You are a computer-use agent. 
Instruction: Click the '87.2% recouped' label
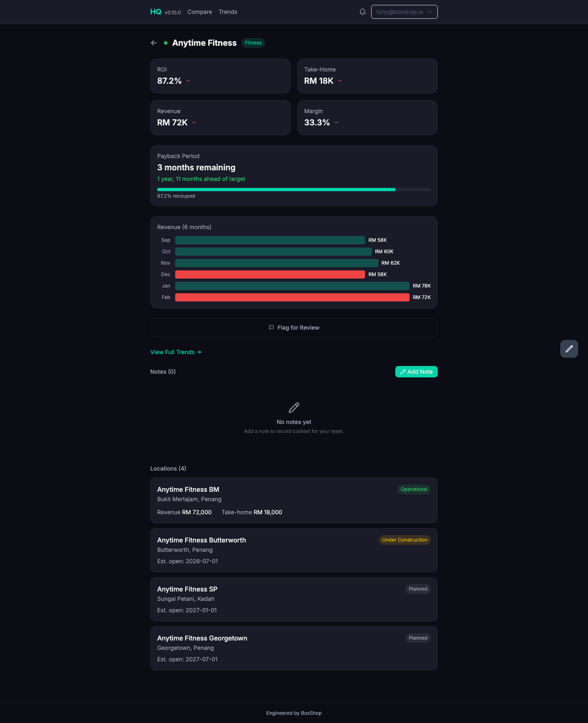(176, 196)
